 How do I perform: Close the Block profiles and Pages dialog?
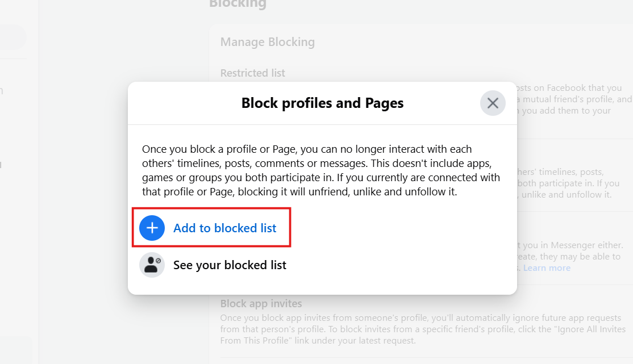[493, 103]
